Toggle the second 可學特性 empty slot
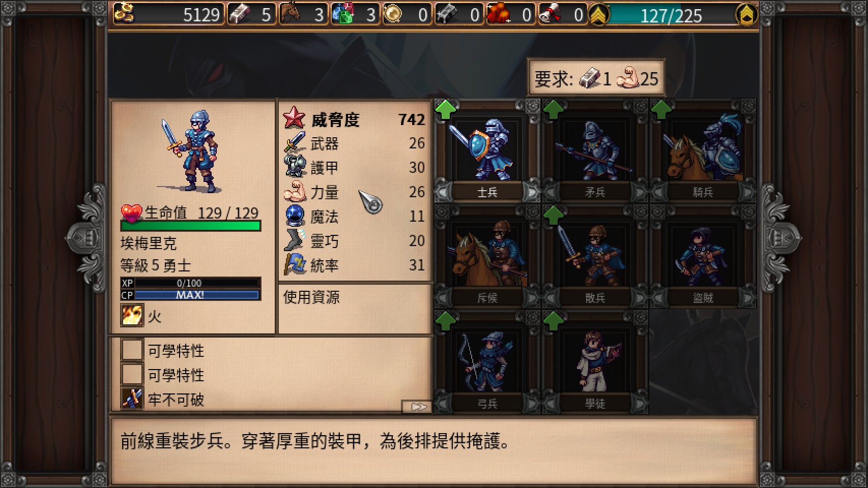Viewport: 868px width, 488px height. tap(132, 375)
